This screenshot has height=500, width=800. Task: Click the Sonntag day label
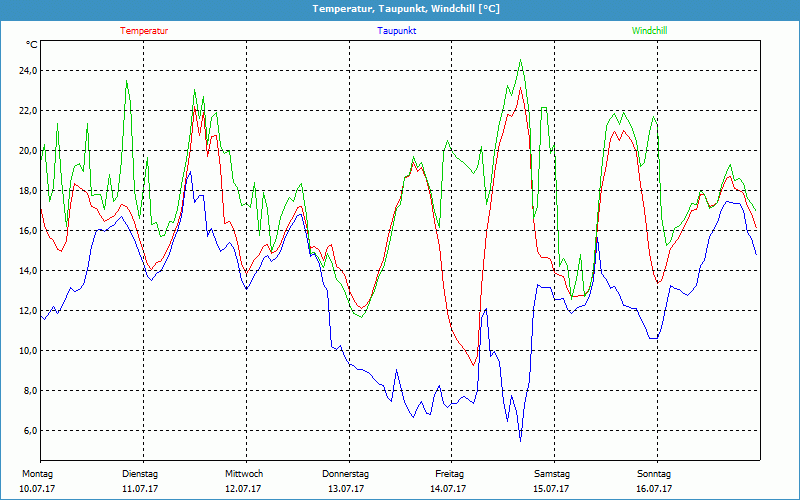pos(654,474)
